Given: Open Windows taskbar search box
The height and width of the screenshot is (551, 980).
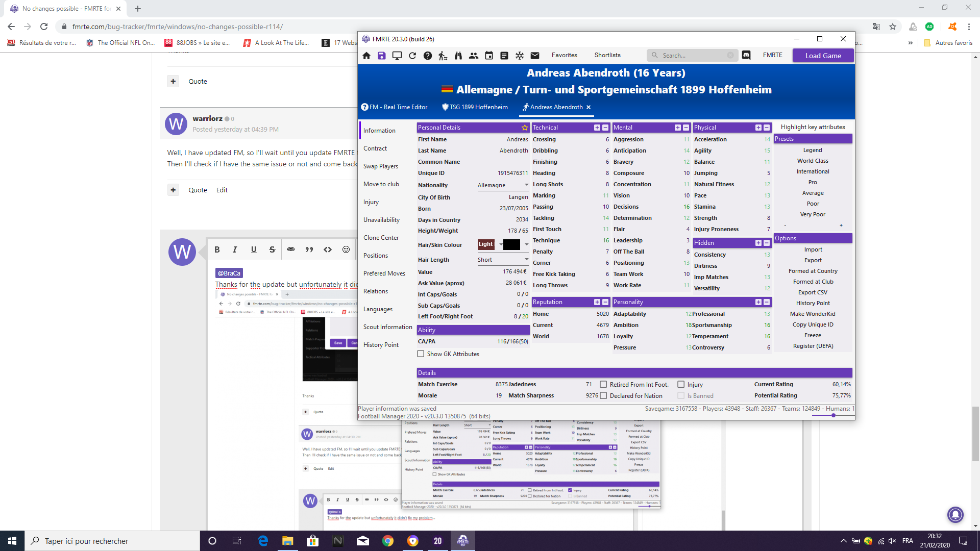Looking at the screenshot, I should click(x=112, y=541).
